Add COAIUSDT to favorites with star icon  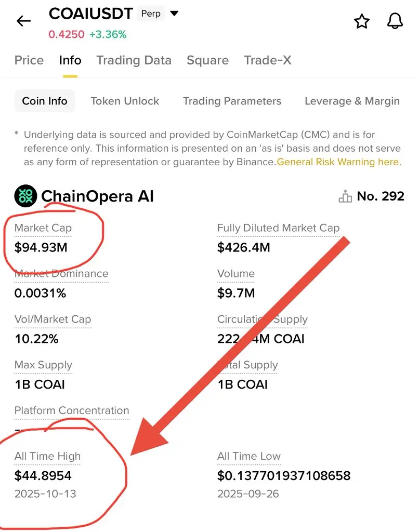coord(361,21)
